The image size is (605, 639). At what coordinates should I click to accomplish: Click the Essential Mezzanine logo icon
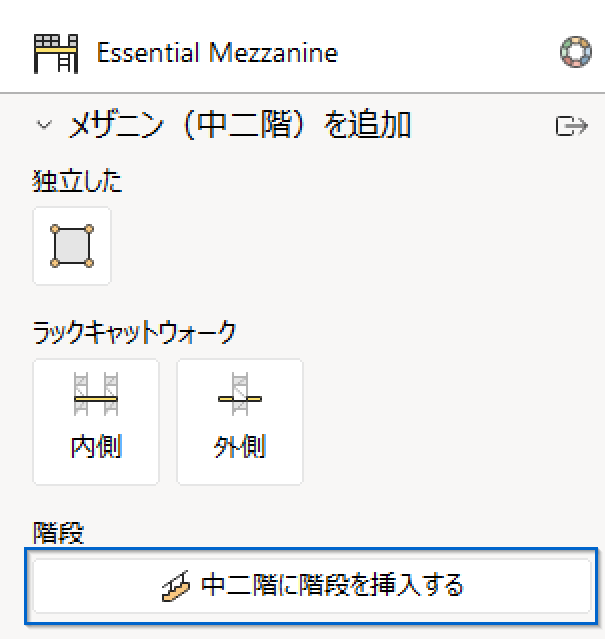click(56, 54)
